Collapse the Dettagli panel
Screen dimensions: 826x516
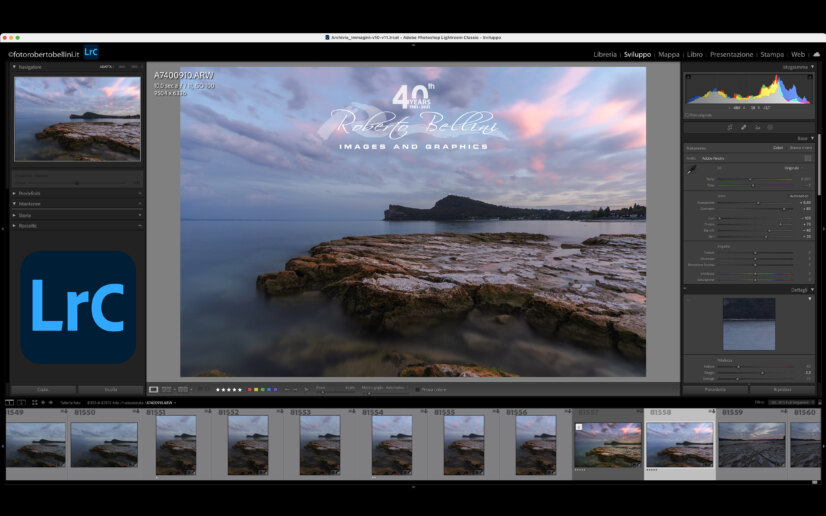coord(812,290)
